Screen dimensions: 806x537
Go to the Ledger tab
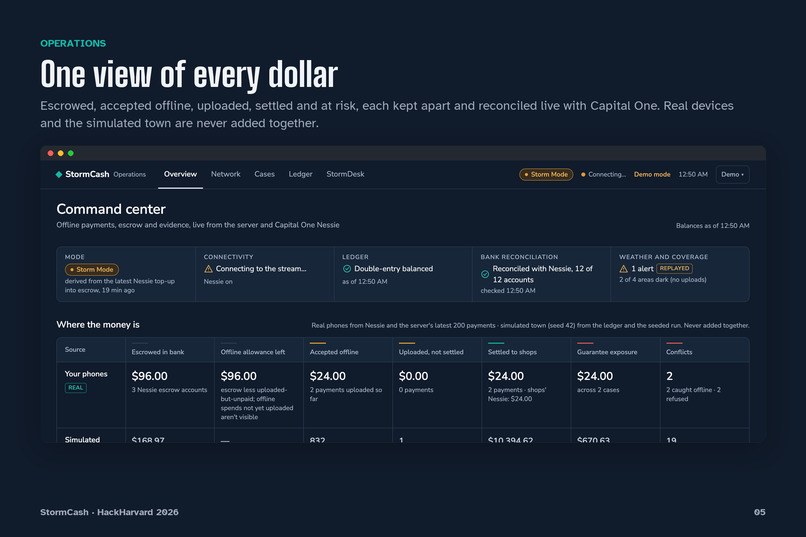pyautogui.click(x=300, y=174)
